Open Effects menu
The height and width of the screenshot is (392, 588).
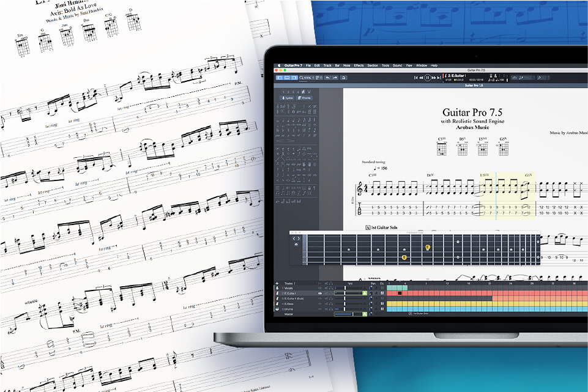tap(359, 65)
